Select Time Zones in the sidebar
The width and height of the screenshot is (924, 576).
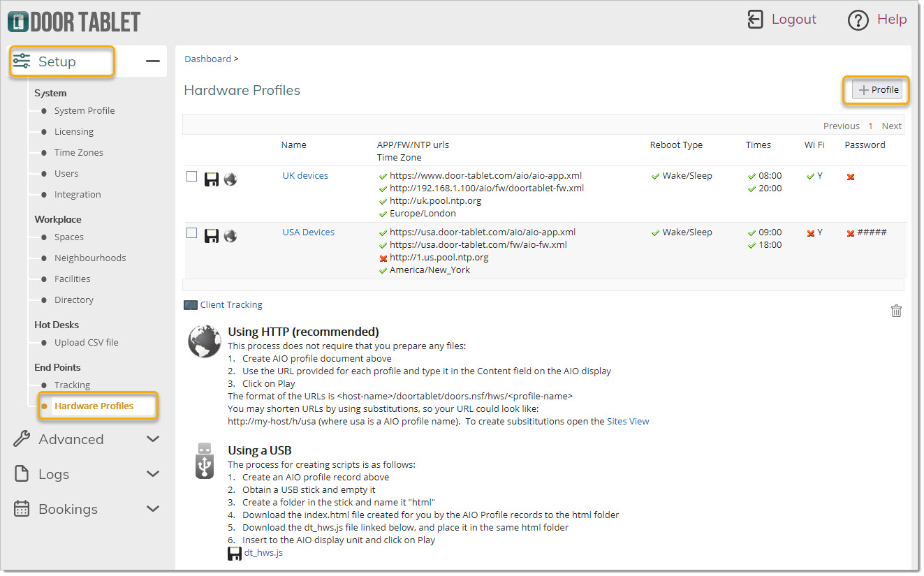[x=79, y=152]
